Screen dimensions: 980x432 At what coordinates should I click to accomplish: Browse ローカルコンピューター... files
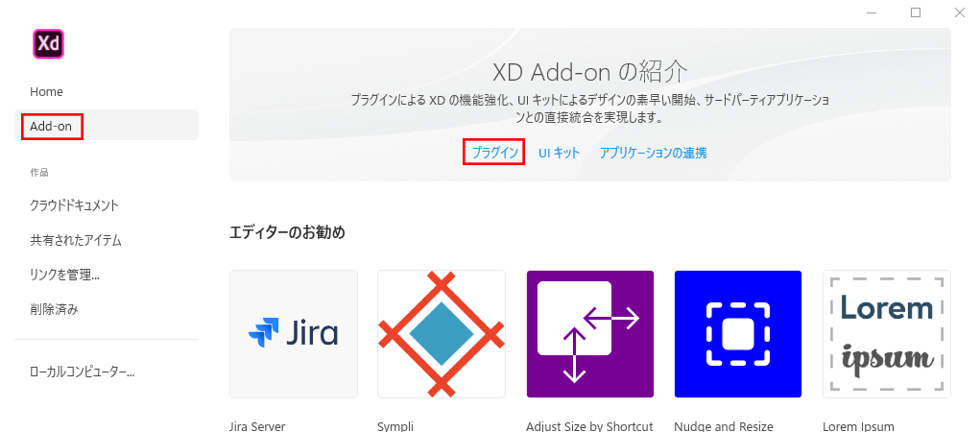[83, 372]
